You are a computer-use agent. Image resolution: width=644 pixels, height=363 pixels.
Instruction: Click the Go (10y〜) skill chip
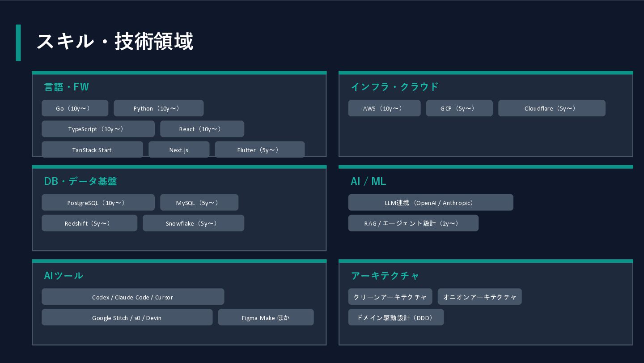pyautogui.click(x=75, y=108)
